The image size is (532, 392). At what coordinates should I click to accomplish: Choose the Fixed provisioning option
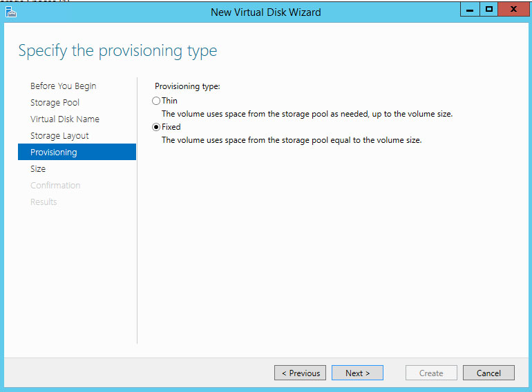pyautogui.click(x=156, y=127)
